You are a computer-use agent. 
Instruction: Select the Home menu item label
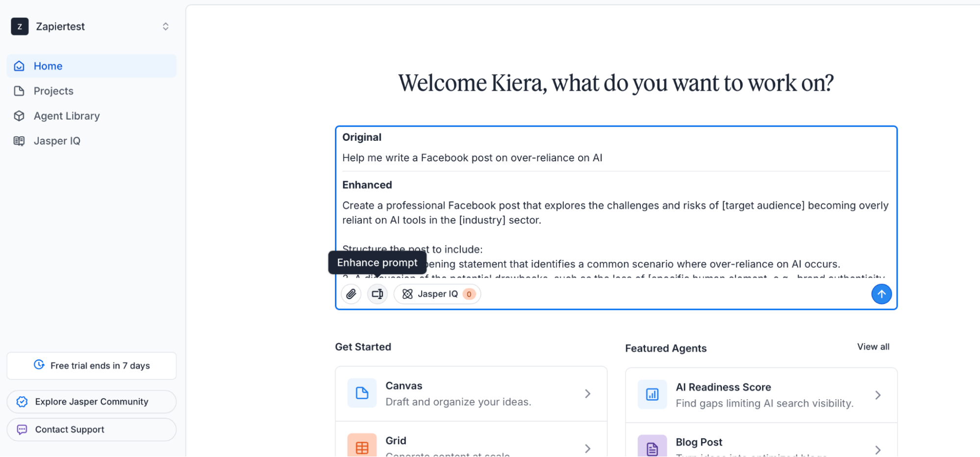coord(48,66)
